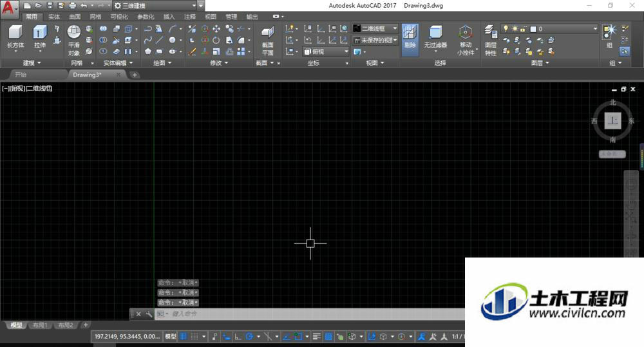The width and height of the screenshot is (644, 347).
Task: Expand the 修改 panel
Action: 219,63
